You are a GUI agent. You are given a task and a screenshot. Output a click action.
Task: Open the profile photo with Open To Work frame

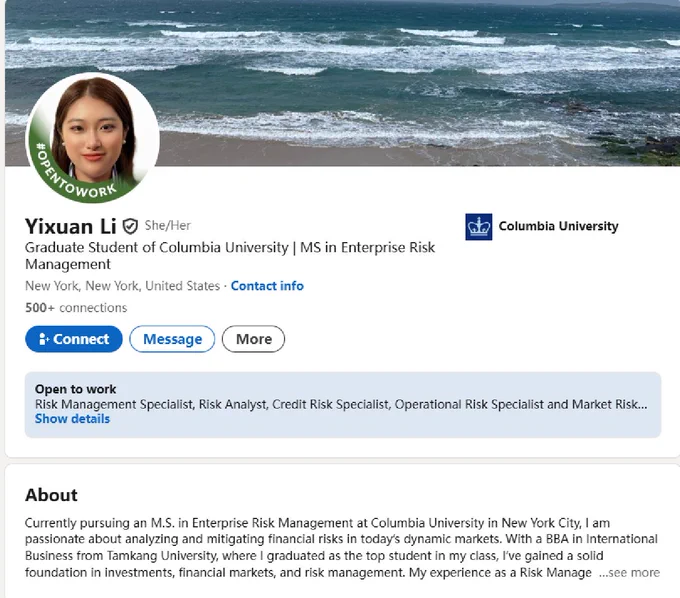[92, 137]
